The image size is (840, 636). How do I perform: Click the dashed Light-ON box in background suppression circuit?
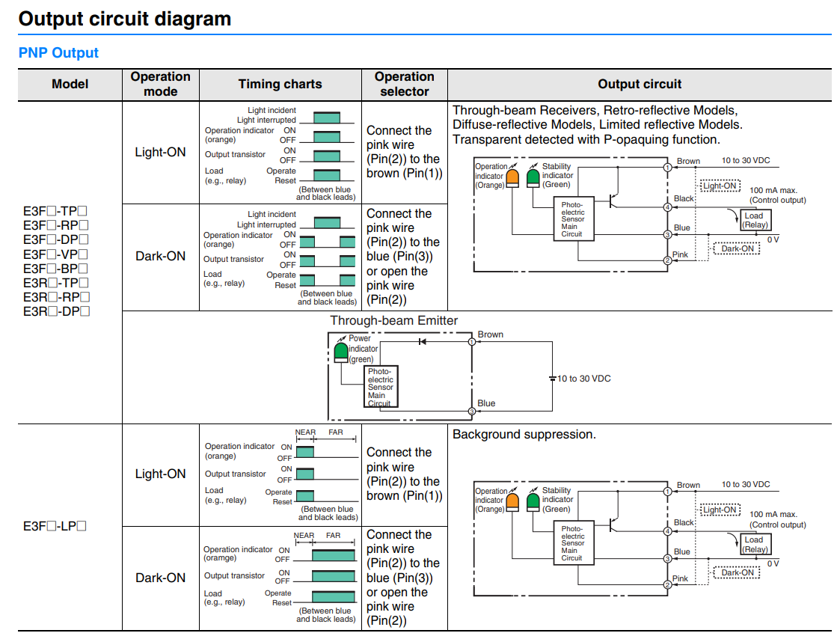720,510
